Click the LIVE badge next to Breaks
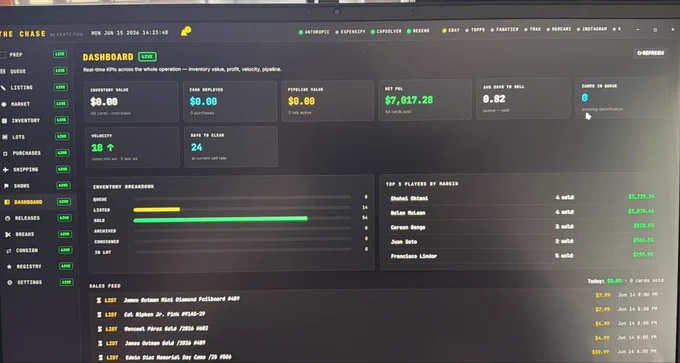 pyautogui.click(x=65, y=234)
